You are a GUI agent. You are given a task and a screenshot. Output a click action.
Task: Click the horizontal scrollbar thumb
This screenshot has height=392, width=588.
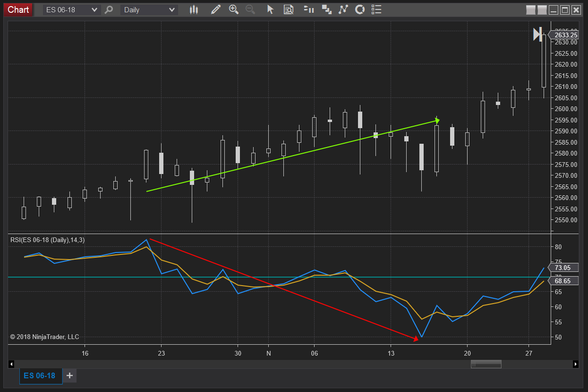pos(486,364)
